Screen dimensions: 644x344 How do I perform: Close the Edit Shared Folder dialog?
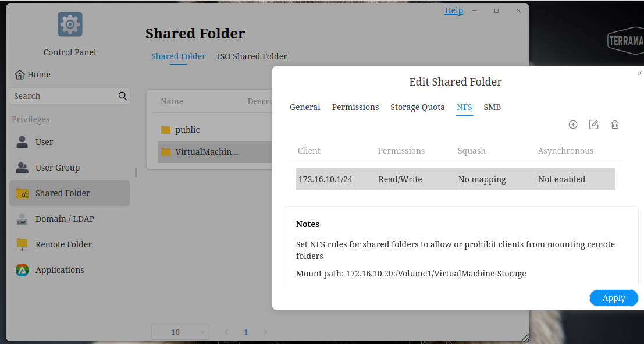tap(639, 73)
